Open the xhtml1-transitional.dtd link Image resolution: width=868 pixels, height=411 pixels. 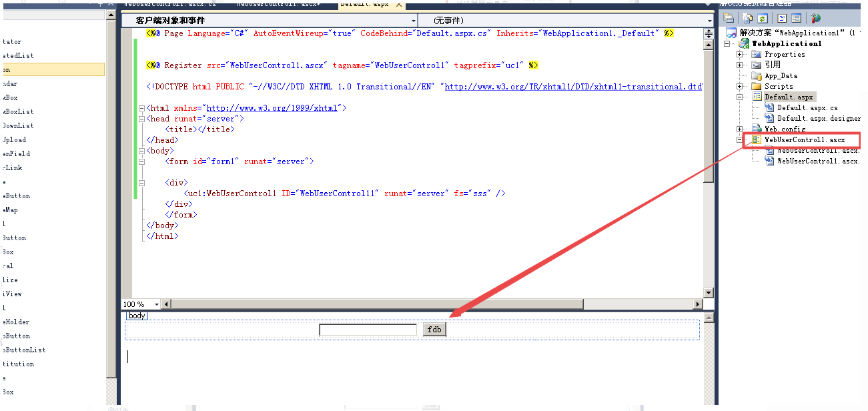pos(574,87)
